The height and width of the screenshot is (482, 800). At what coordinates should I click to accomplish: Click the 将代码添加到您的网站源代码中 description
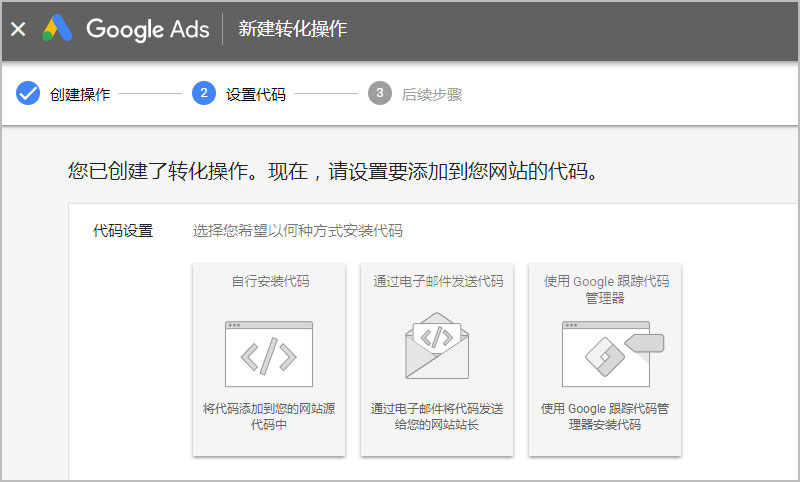coord(269,416)
